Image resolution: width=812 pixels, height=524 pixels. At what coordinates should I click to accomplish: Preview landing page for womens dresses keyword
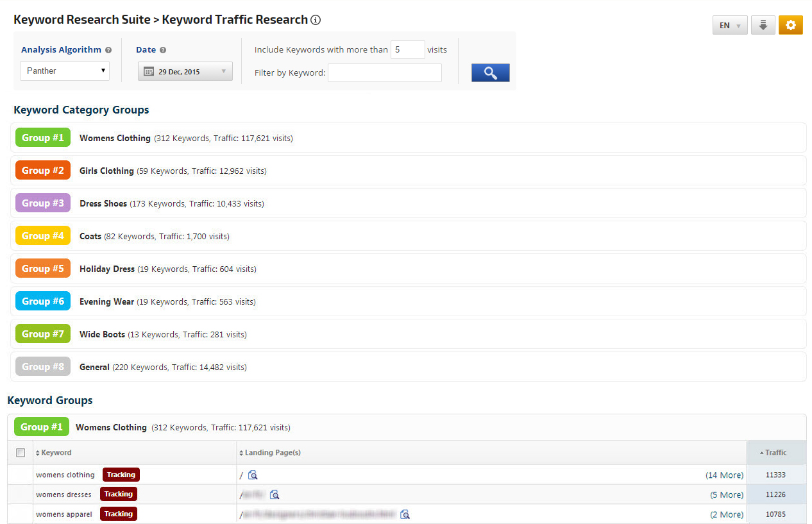(275, 494)
